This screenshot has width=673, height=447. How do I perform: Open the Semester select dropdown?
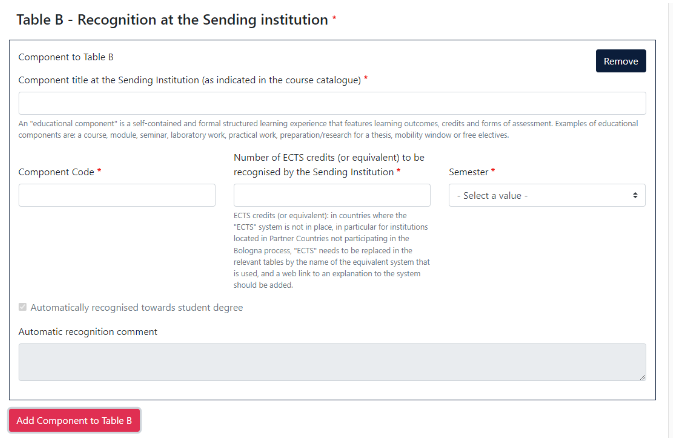coord(547,195)
